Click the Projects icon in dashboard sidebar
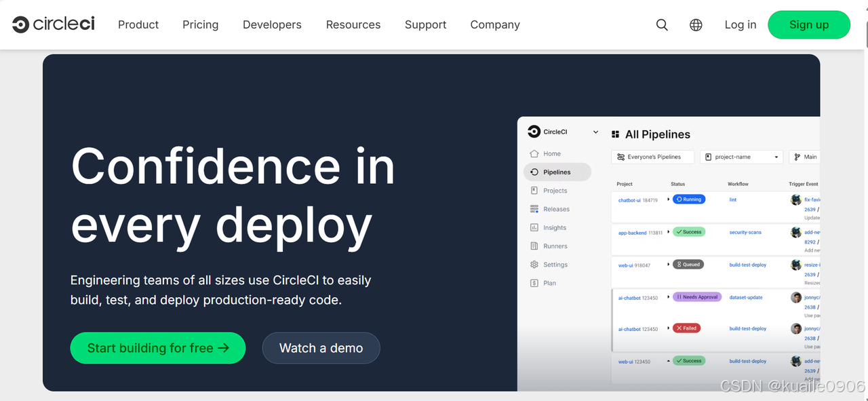 534,191
